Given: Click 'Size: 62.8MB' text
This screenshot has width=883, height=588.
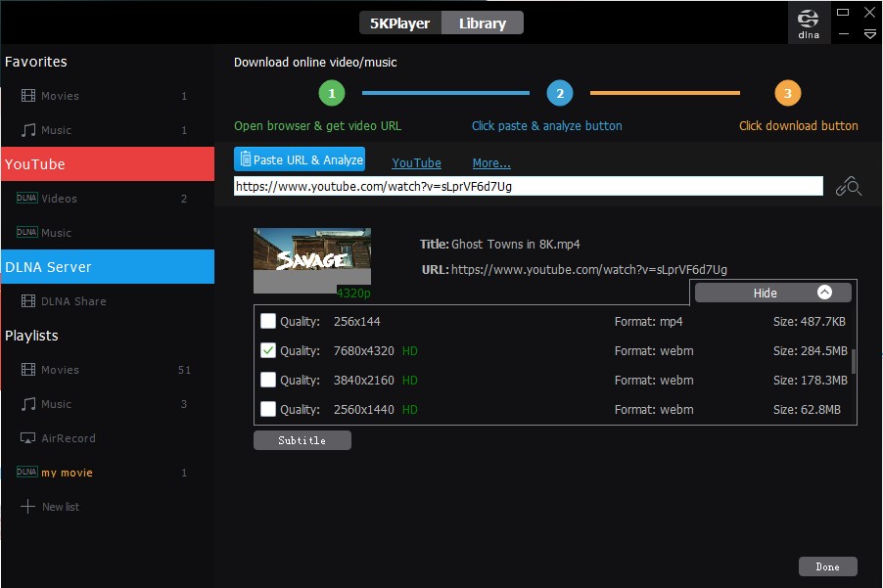Looking at the screenshot, I should pyautogui.click(x=807, y=409).
